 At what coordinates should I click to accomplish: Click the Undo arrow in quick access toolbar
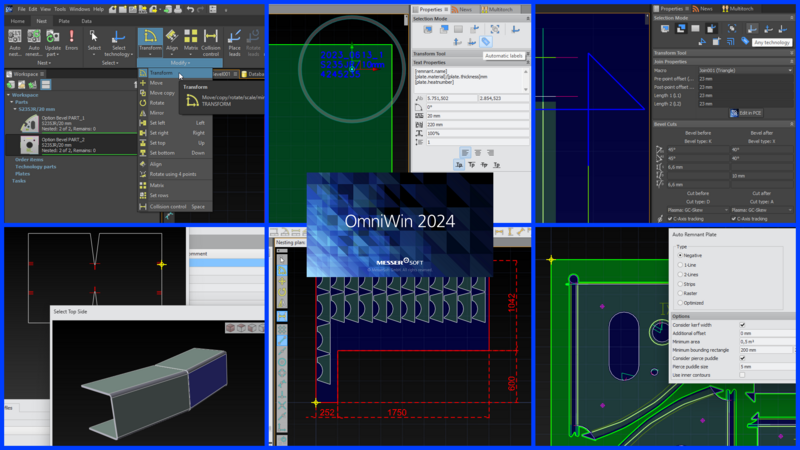[190, 9]
